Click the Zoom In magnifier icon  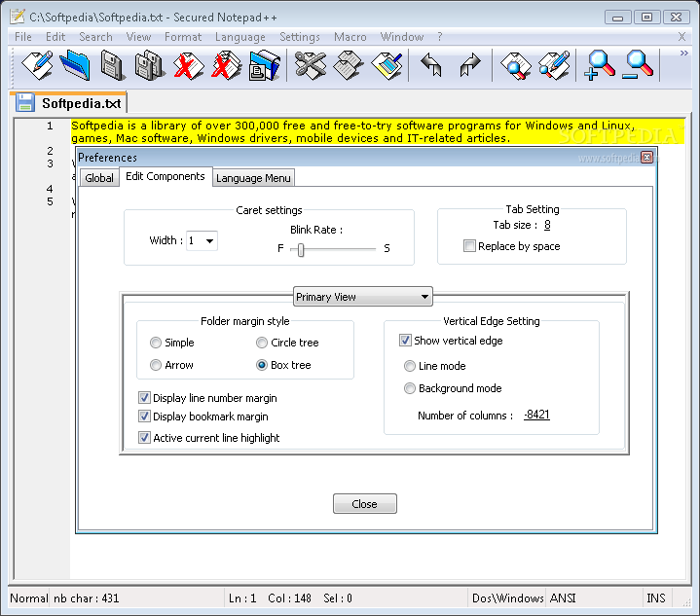pos(600,65)
